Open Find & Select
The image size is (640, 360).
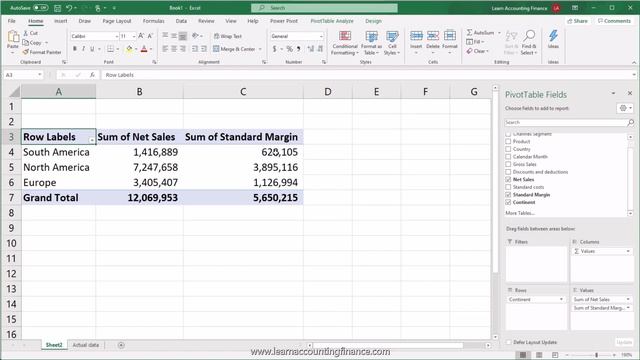point(529,43)
